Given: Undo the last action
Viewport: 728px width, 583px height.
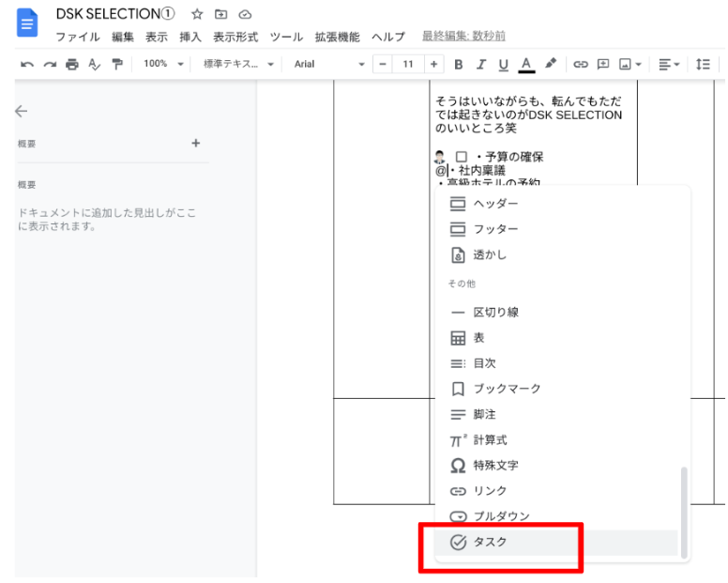Looking at the screenshot, I should tap(27, 64).
